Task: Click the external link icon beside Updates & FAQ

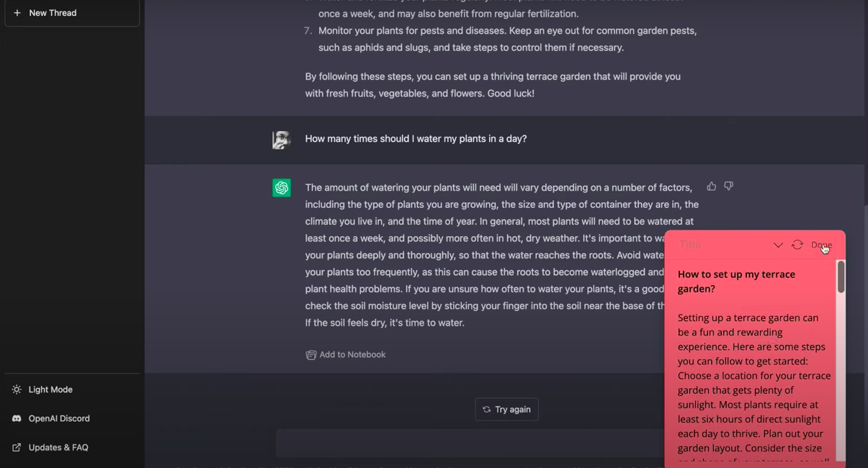Action: tap(17, 447)
